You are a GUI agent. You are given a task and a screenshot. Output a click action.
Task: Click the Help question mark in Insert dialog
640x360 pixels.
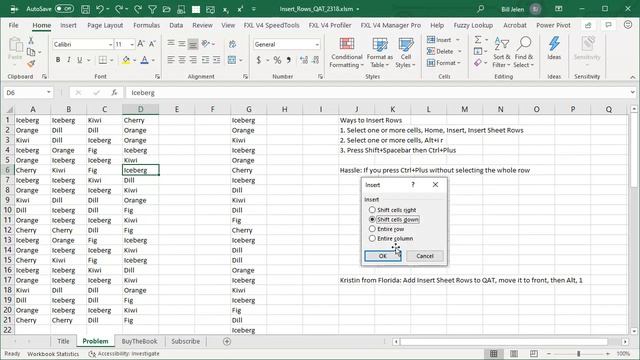click(x=413, y=185)
